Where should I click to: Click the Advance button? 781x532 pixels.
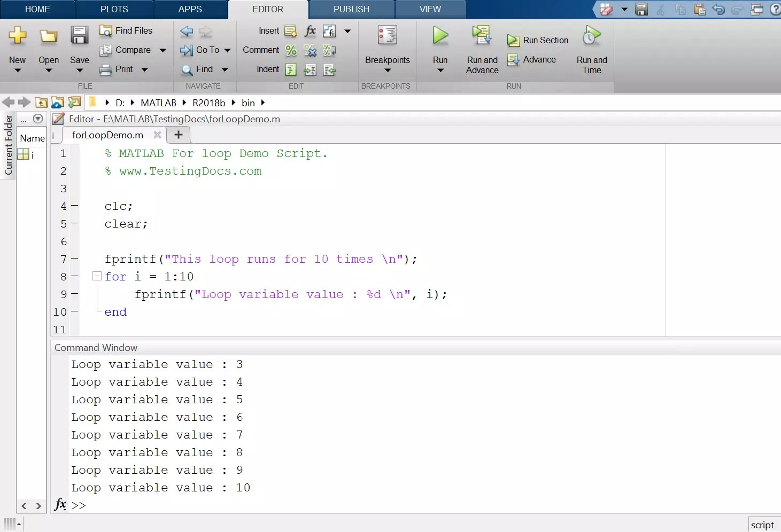pyautogui.click(x=532, y=60)
